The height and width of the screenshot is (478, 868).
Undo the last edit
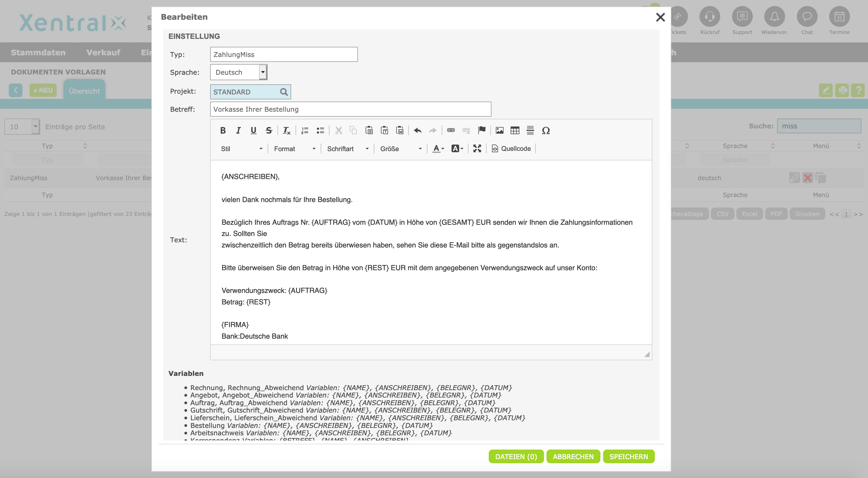418,131
